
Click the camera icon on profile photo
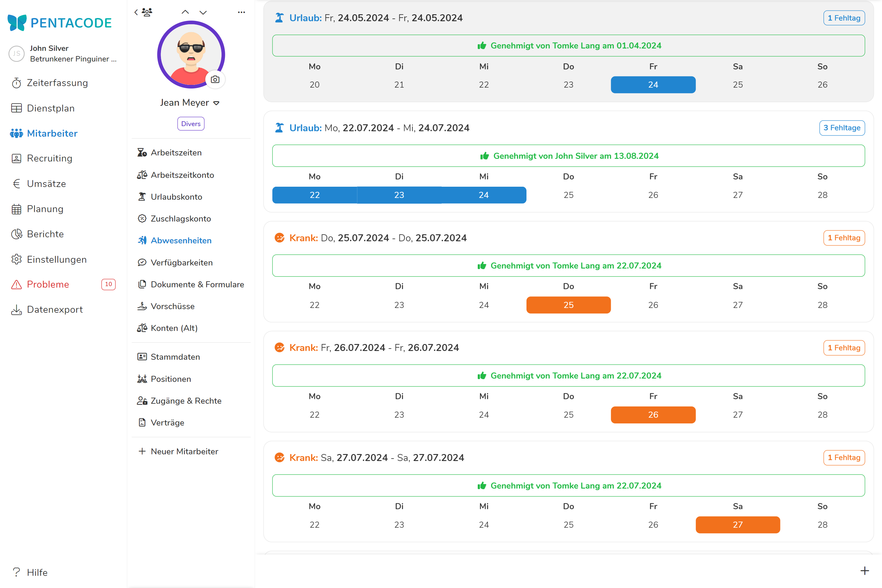(x=215, y=79)
